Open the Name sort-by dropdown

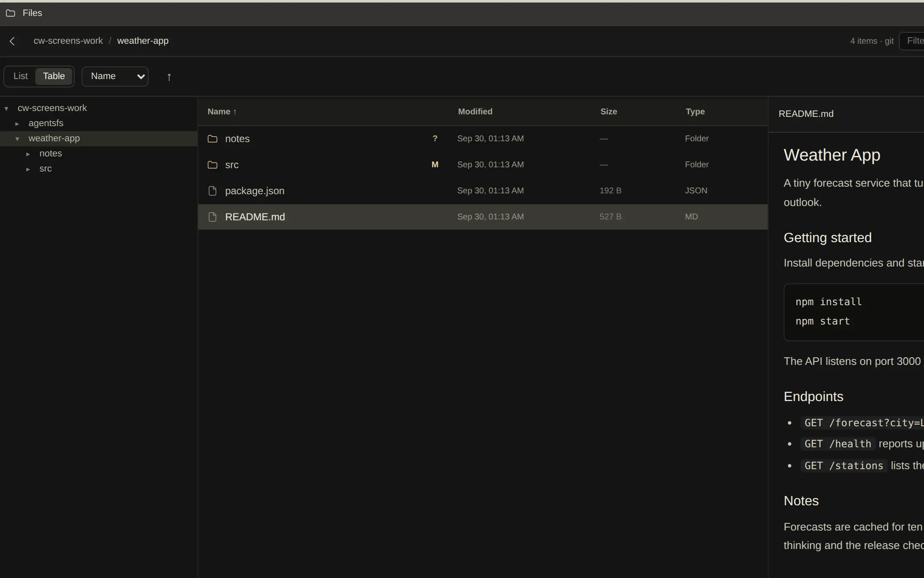pyautogui.click(x=115, y=77)
